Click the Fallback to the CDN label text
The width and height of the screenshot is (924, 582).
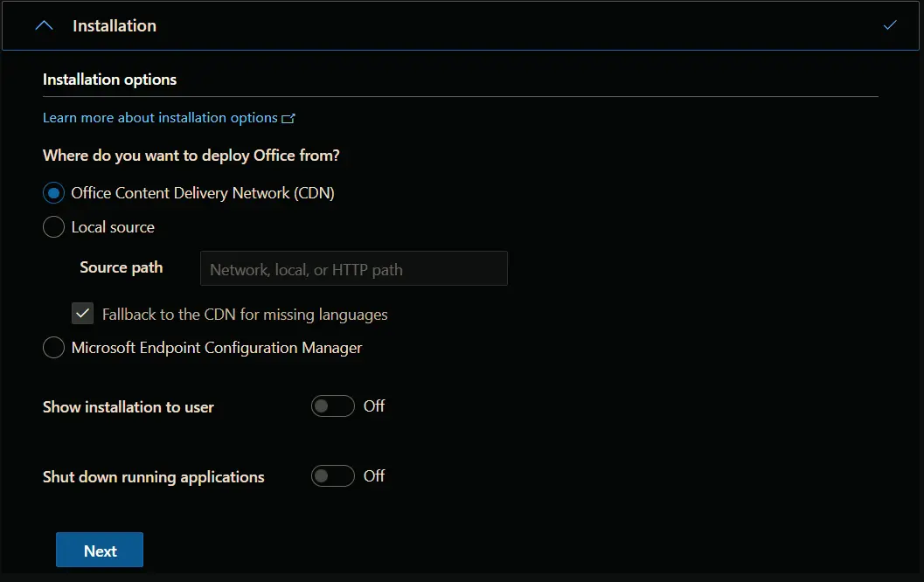[x=245, y=315]
